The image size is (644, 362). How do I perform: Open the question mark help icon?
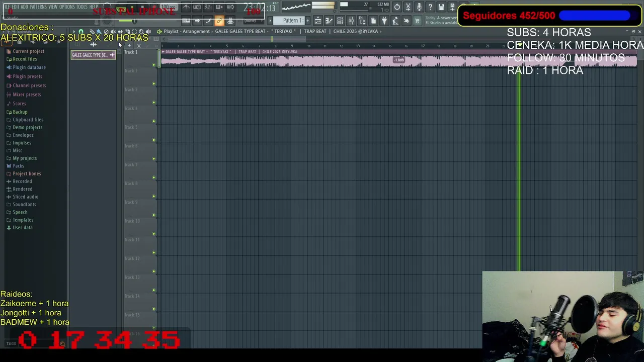click(x=430, y=7)
